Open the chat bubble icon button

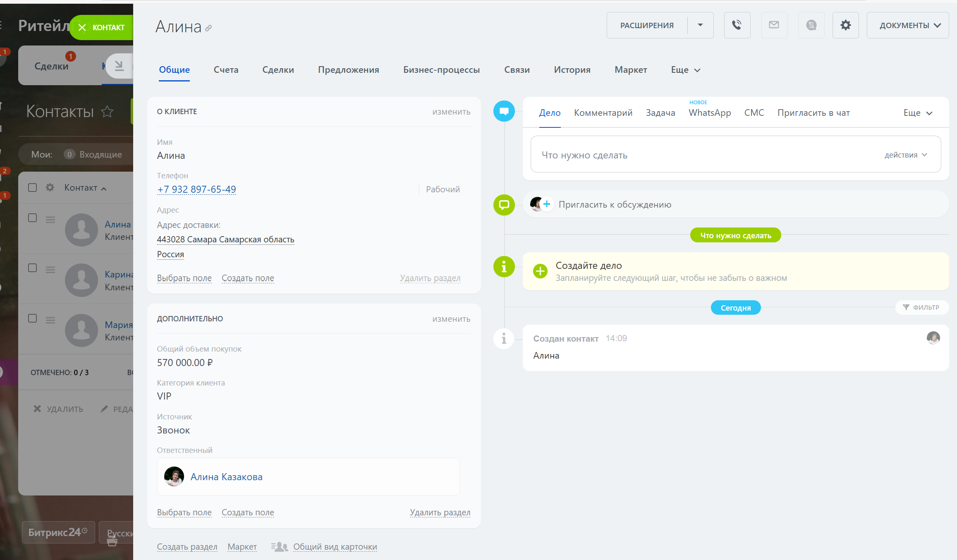tap(811, 25)
